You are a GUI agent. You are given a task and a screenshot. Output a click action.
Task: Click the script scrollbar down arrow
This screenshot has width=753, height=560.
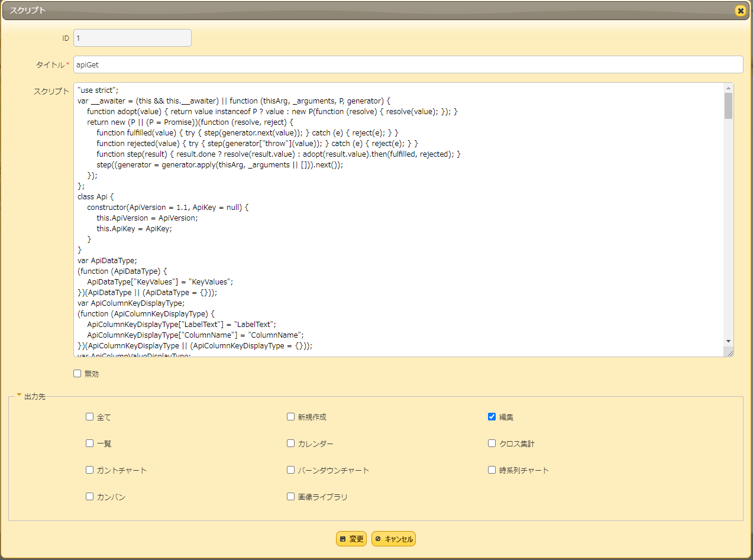[x=729, y=341]
